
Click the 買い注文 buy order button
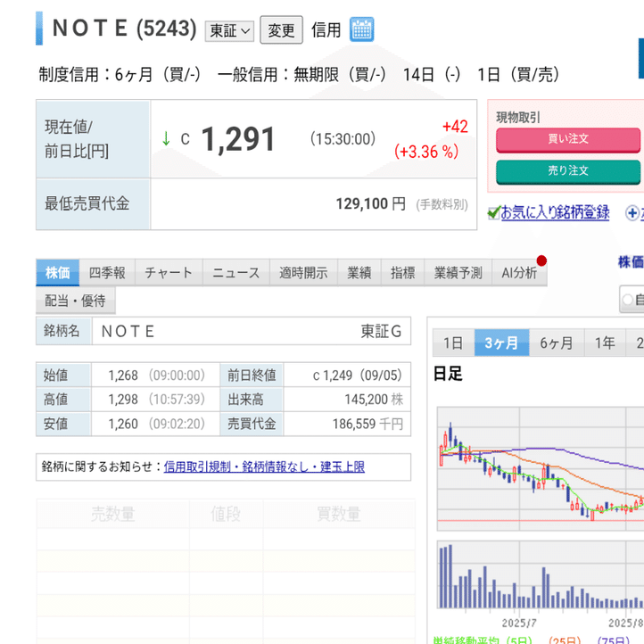pyautogui.click(x=568, y=140)
